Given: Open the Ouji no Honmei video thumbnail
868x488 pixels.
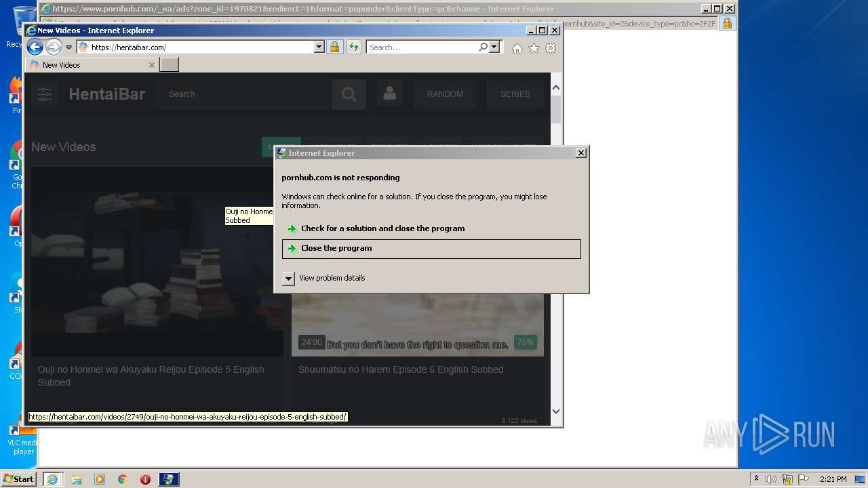Looking at the screenshot, I should [x=157, y=262].
